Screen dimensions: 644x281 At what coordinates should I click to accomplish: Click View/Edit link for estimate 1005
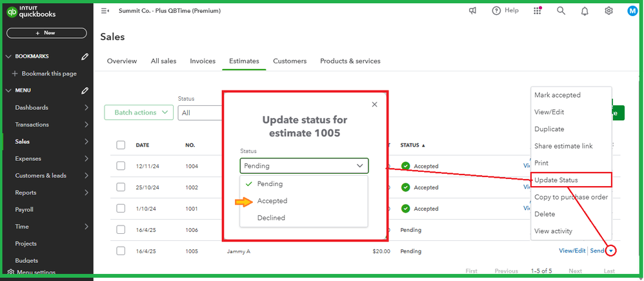(572, 251)
